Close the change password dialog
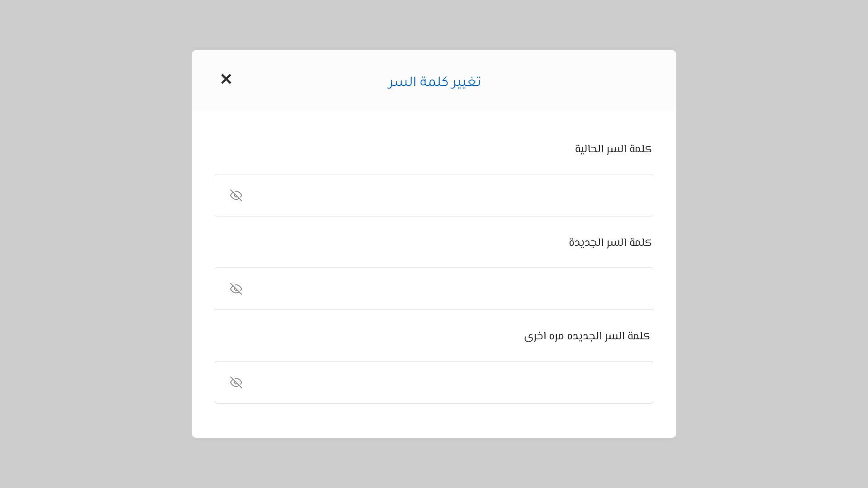Viewport: 868px width, 488px height. click(226, 79)
